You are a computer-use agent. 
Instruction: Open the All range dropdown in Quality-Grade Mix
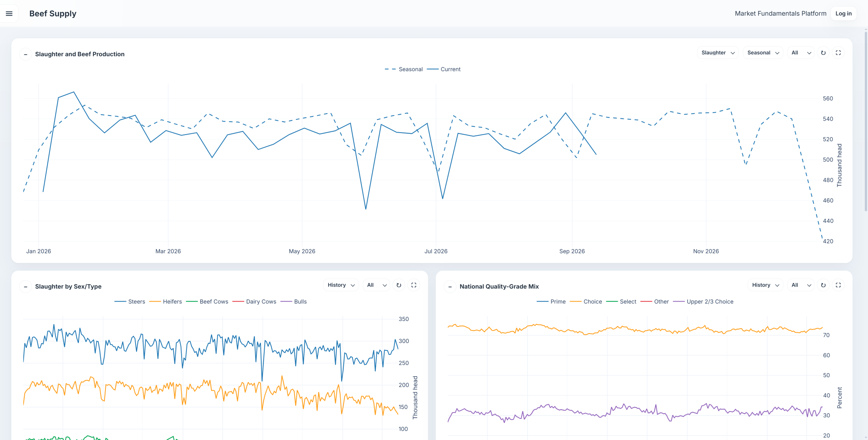801,285
